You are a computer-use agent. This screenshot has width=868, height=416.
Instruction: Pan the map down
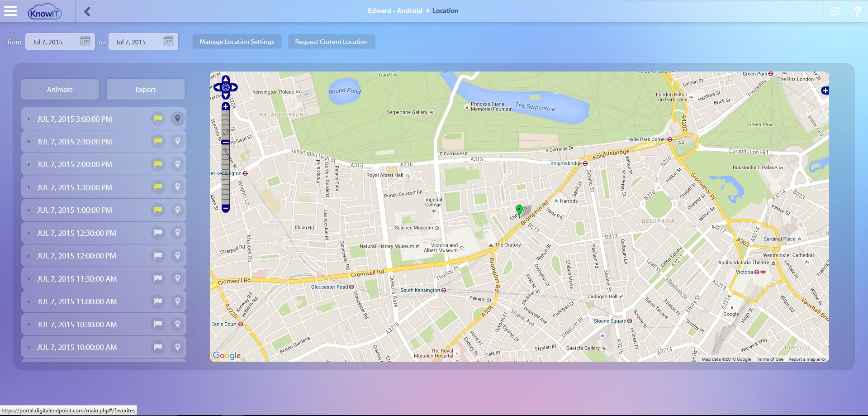click(x=225, y=96)
